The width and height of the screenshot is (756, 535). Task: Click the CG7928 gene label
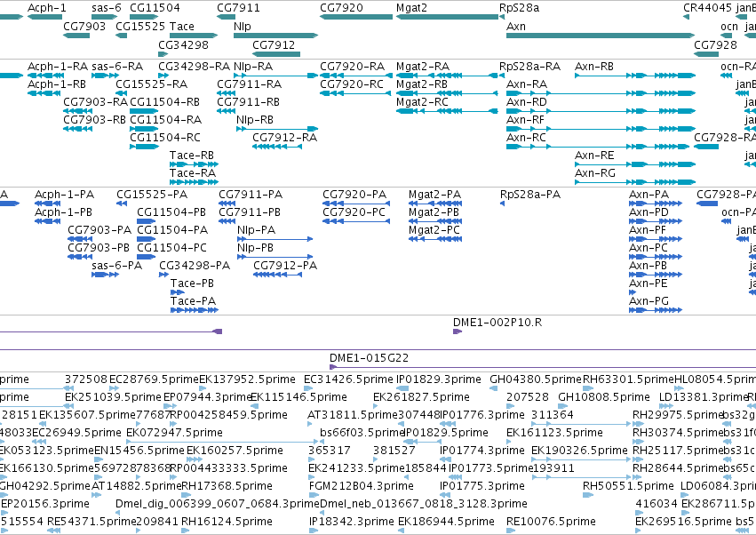(x=715, y=45)
